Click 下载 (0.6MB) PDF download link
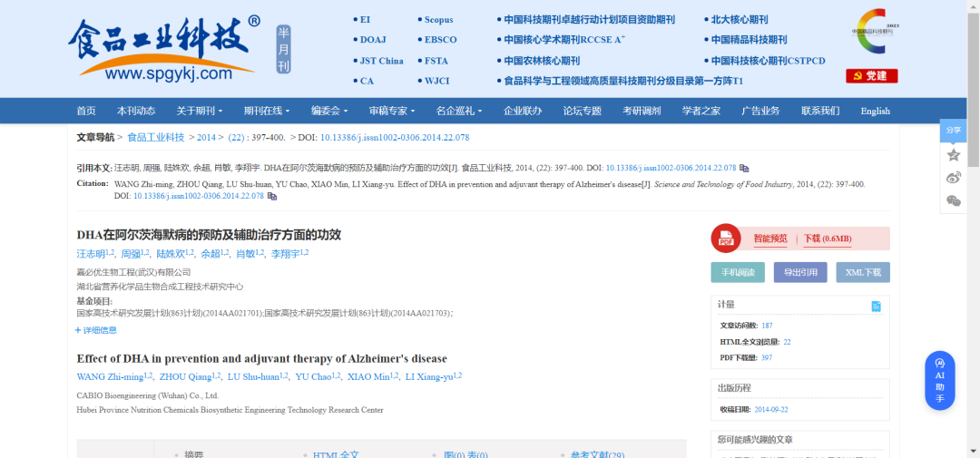Image resolution: width=980 pixels, height=458 pixels. tap(828, 239)
